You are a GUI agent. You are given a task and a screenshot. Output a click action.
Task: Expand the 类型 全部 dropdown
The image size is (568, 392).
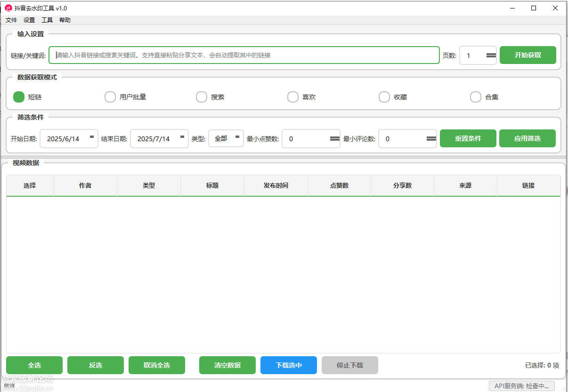pyautogui.click(x=226, y=138)
